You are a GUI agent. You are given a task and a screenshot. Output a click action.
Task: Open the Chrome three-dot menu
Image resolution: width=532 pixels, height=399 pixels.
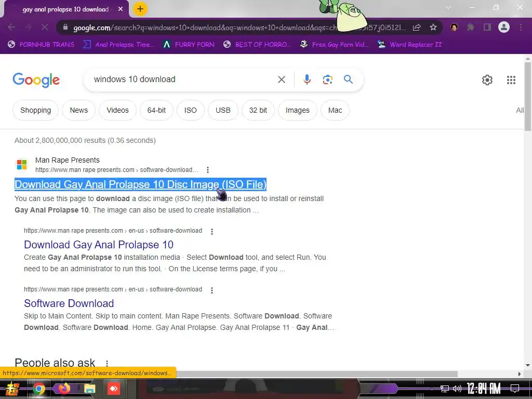[521, 27]
